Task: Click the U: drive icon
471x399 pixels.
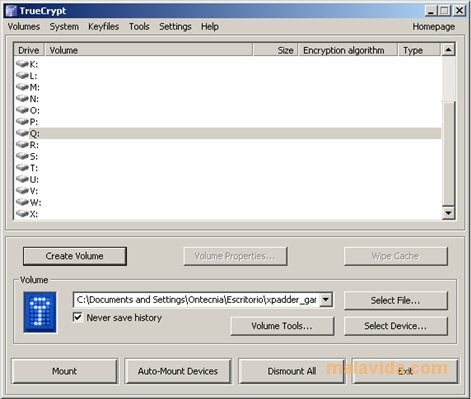Action: tap(22, 179)
